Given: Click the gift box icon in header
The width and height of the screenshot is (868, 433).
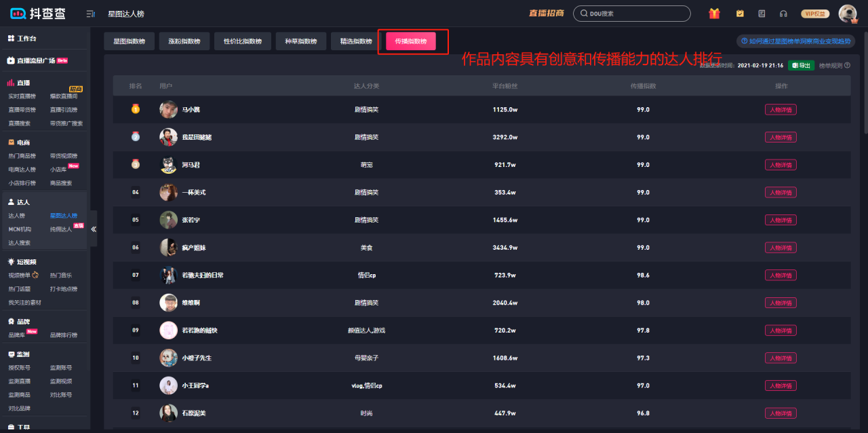Looking at the screenshot, I should [x=714, y=14].
